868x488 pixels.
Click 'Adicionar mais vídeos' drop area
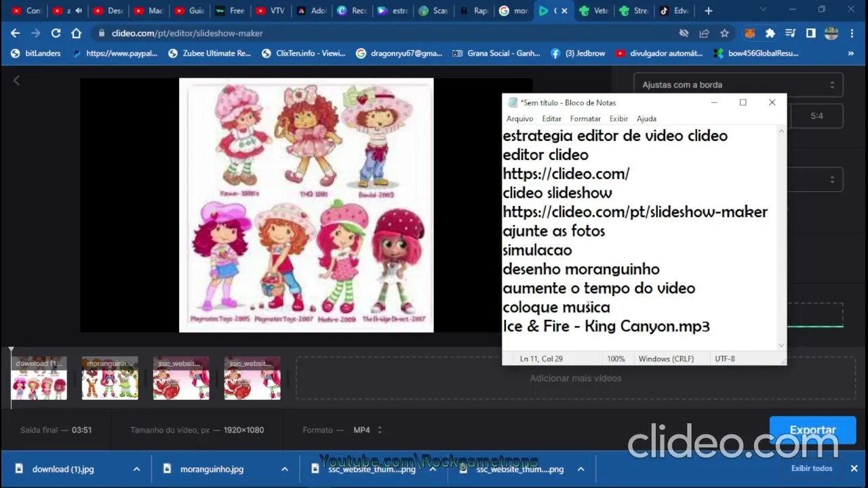point(575,378)
